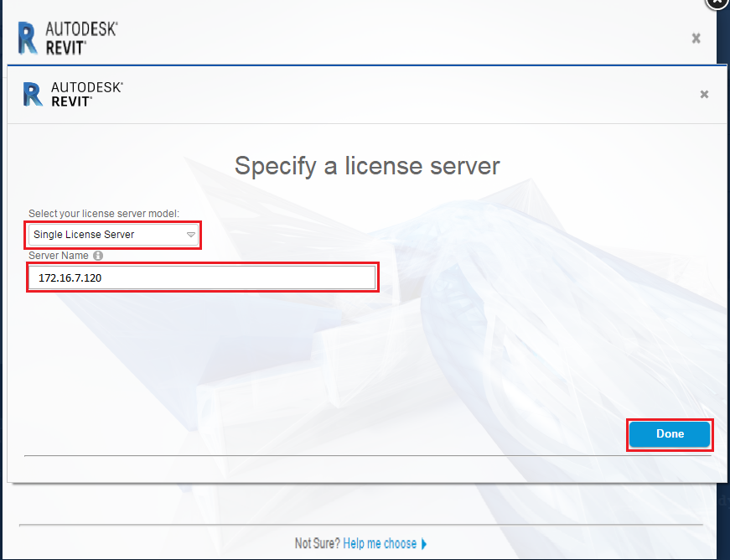Click the AUTODESK REVIT wordmark in background window
Screen dimensions: 730x560
(80, 38)
